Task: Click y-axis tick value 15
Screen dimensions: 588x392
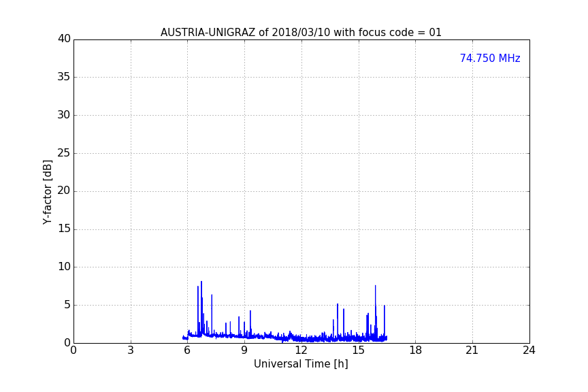Action: (64, 229)
